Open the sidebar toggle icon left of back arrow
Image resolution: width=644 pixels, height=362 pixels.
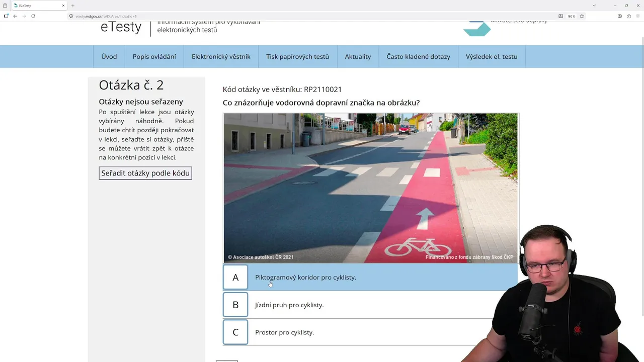tap(6, 16)
